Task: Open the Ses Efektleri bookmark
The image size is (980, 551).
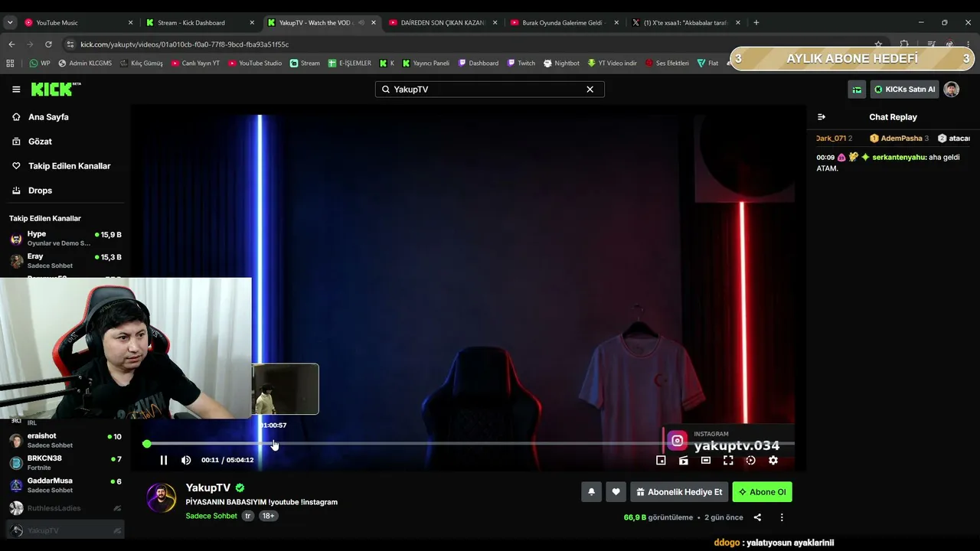Action: coord(667,64)
